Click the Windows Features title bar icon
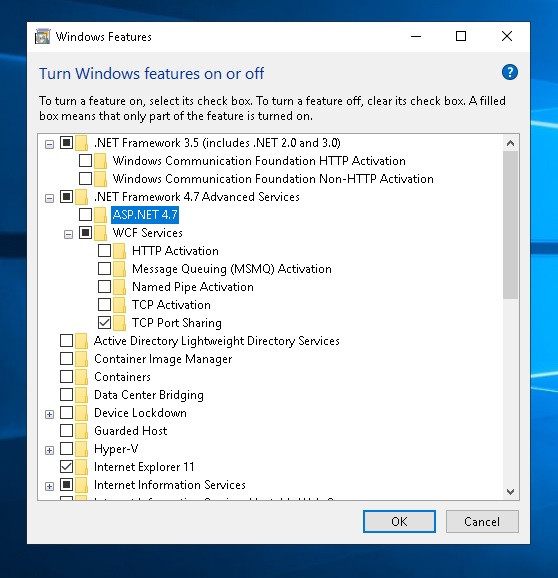Image resolution: width=558 pixels, height=578 pixels. point(42,36)
